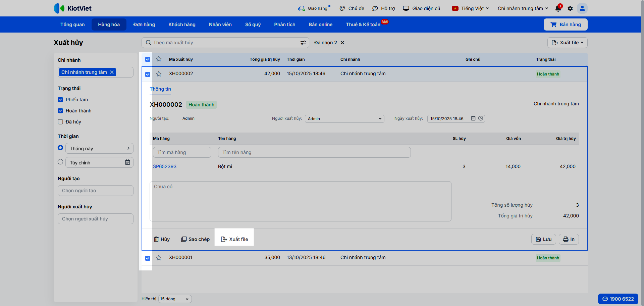The image size is (644, 306).
Task: Sort by Tổng giá trị hủy column
Action: (265, 59)
